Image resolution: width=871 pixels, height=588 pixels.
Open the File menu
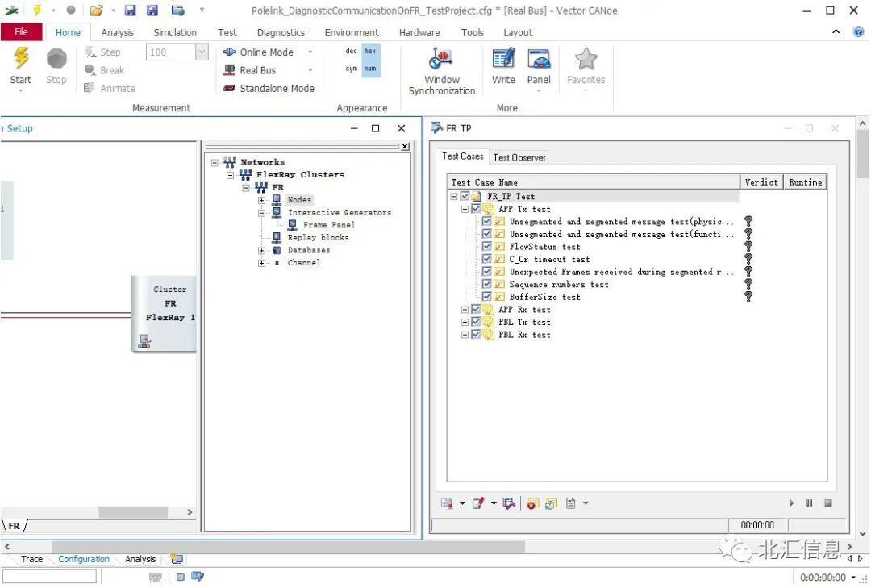[21, 32]
